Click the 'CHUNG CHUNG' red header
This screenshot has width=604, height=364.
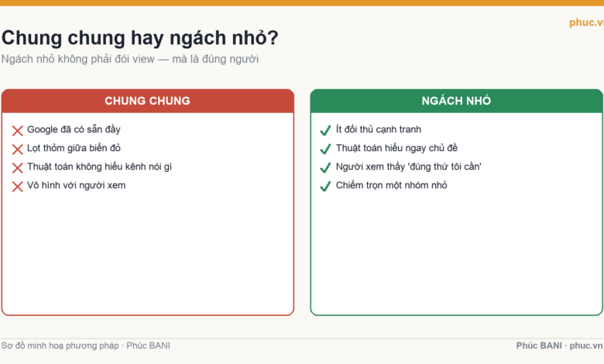pyautogui.click(x=148, y=101)
